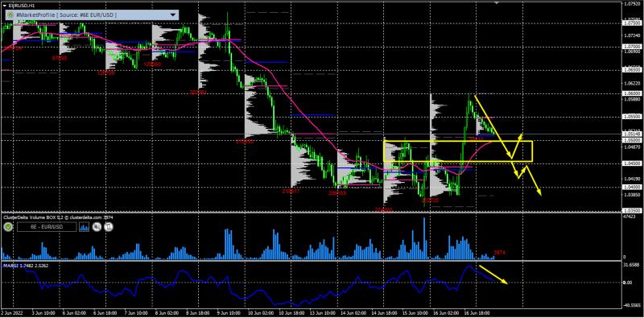Click the green checkmark ClusterDelta status icon
This screenshot has width=644, height=318.
tap(8, 227)
